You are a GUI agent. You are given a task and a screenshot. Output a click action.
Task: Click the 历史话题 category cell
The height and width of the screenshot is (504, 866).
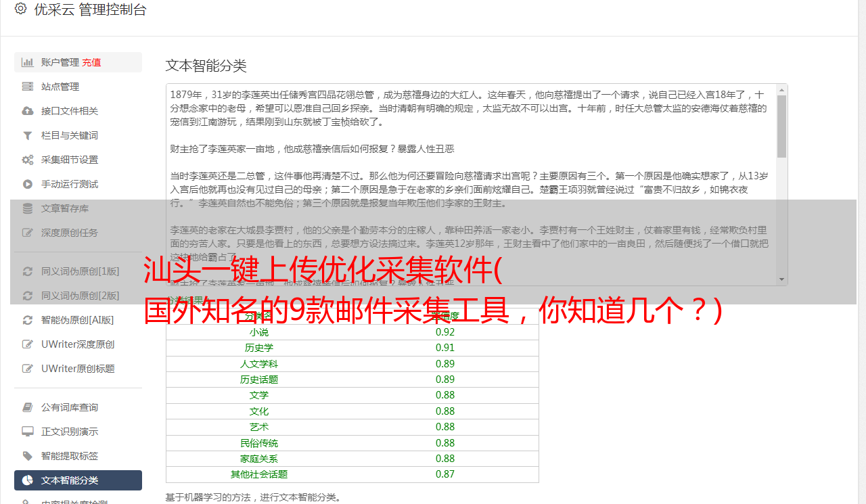(259, 380)
